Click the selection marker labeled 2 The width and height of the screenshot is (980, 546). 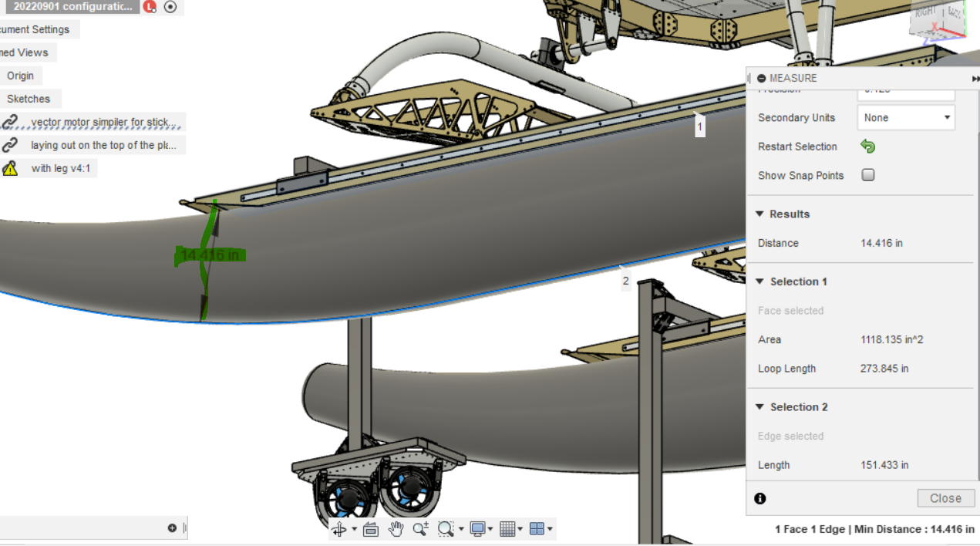click(x=625, y=281)
